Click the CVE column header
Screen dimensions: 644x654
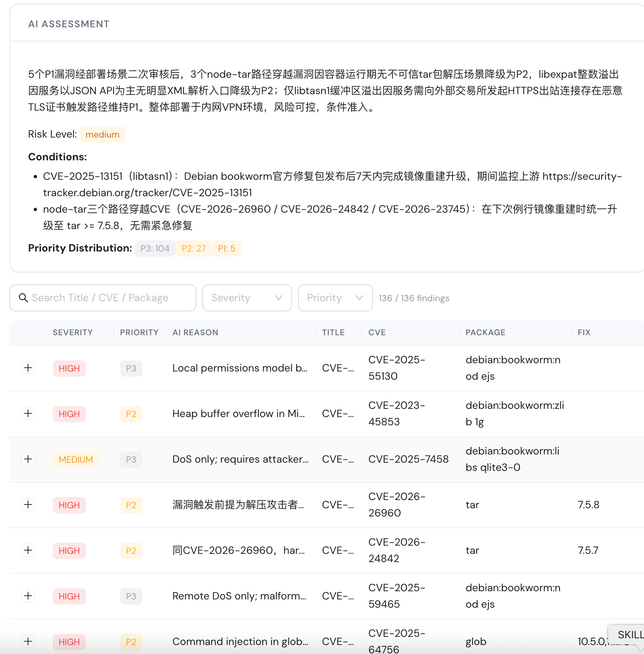377,333
